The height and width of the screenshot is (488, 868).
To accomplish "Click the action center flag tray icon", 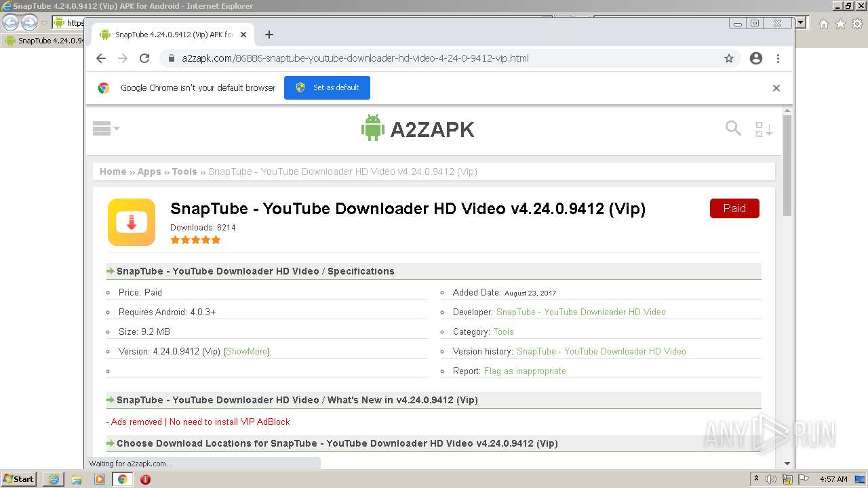I will click(x=802, y=479).
